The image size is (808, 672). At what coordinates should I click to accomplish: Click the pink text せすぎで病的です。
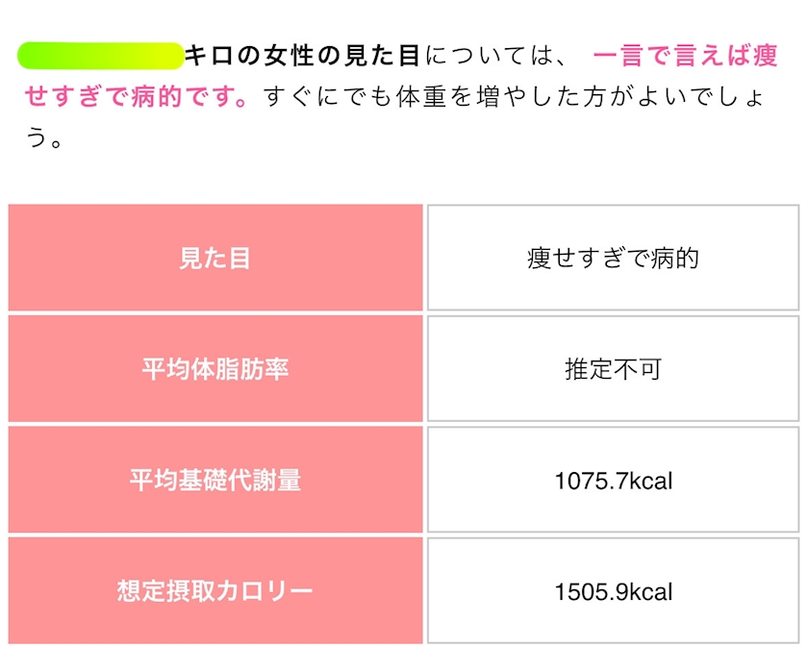pos(137,98)
